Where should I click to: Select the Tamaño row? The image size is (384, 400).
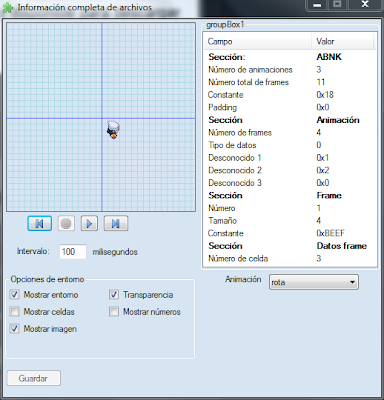click(290, 221)
